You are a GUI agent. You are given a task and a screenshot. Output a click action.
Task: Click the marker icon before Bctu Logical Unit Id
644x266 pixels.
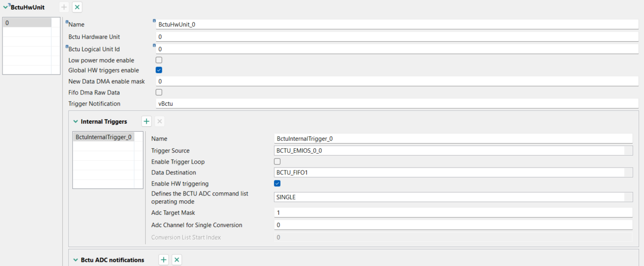[x=67, y=47]
